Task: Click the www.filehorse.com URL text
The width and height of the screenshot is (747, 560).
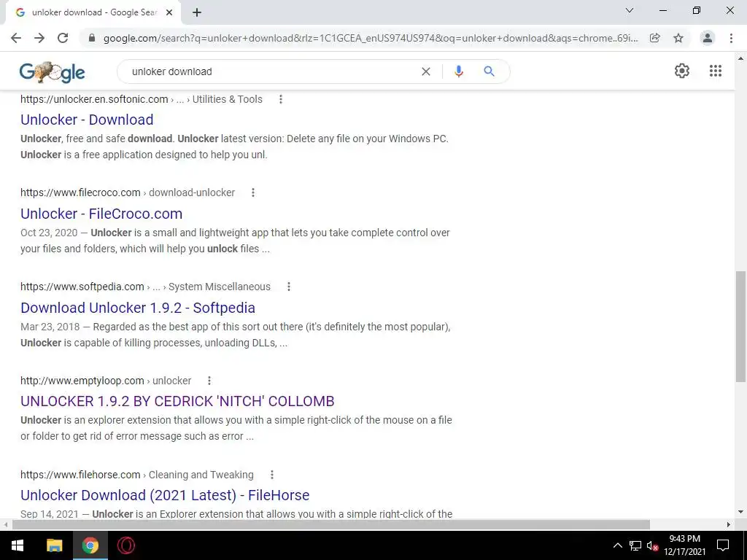Action: coord(80,474)
